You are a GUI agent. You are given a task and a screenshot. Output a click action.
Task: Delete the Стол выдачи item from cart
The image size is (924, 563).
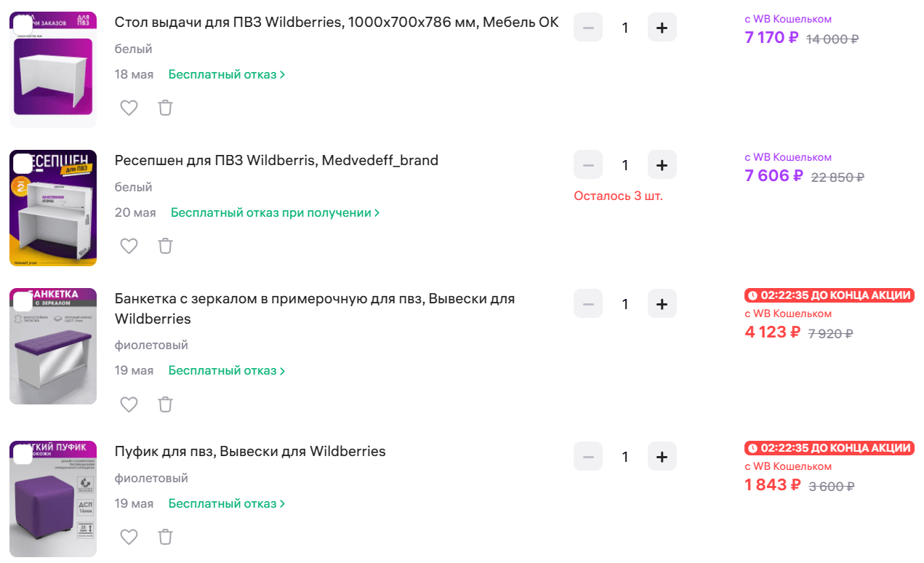tap(166, 108)
